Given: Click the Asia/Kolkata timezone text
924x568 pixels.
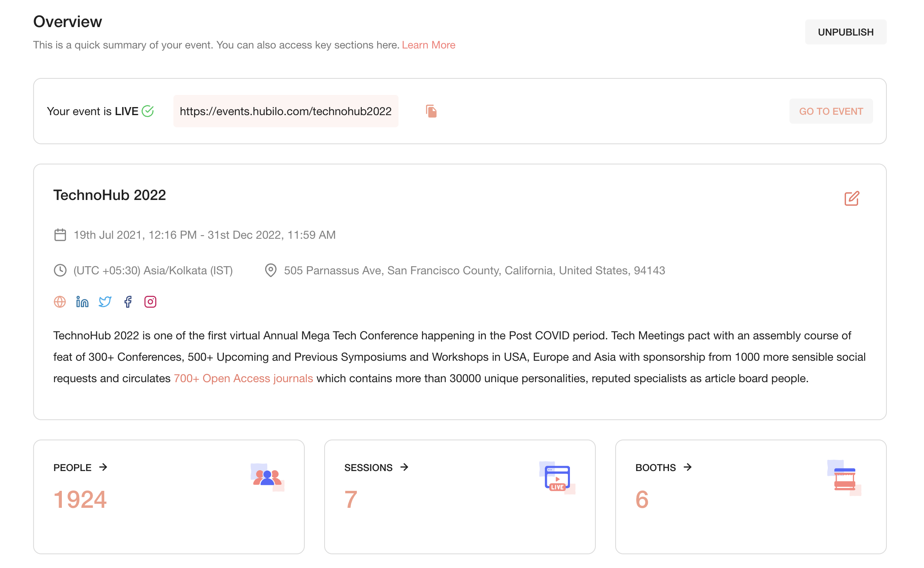Looking at the screenshot, I should point(153,270).
